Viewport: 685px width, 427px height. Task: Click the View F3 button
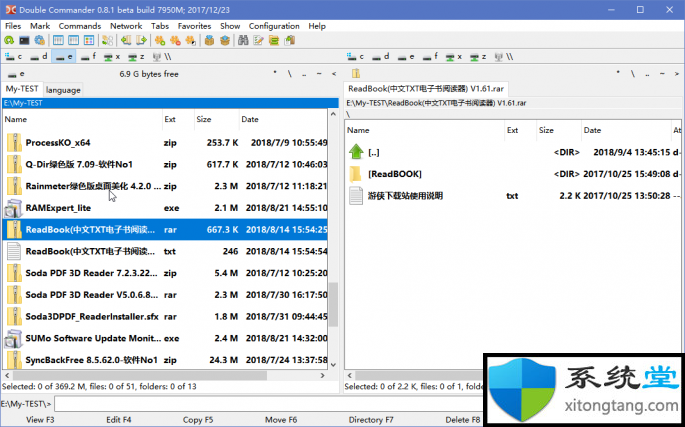click(40, 420)
